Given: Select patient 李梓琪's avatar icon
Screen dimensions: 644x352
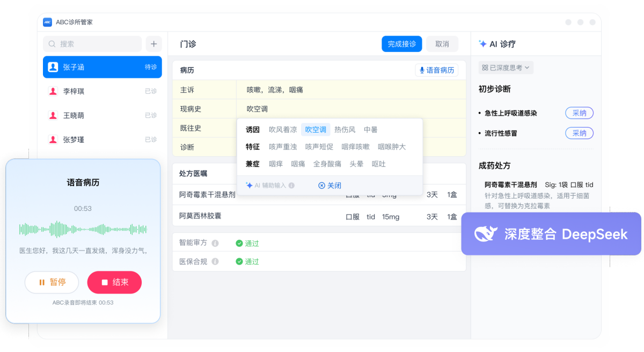Looking at the screenshot, I should tap(53, 91).
